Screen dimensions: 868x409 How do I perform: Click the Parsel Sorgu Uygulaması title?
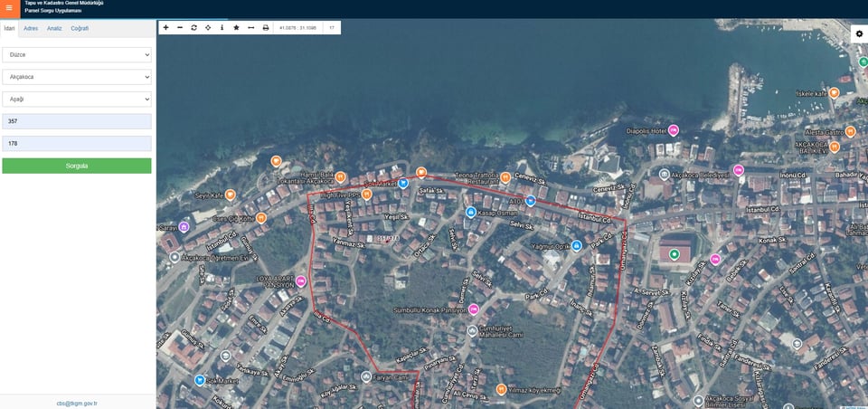point(53,11)
